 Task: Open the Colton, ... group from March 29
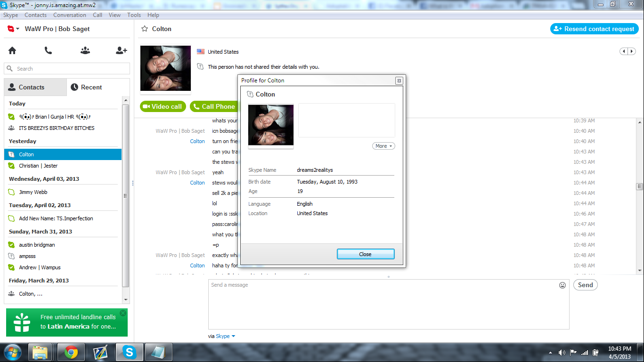63,294
